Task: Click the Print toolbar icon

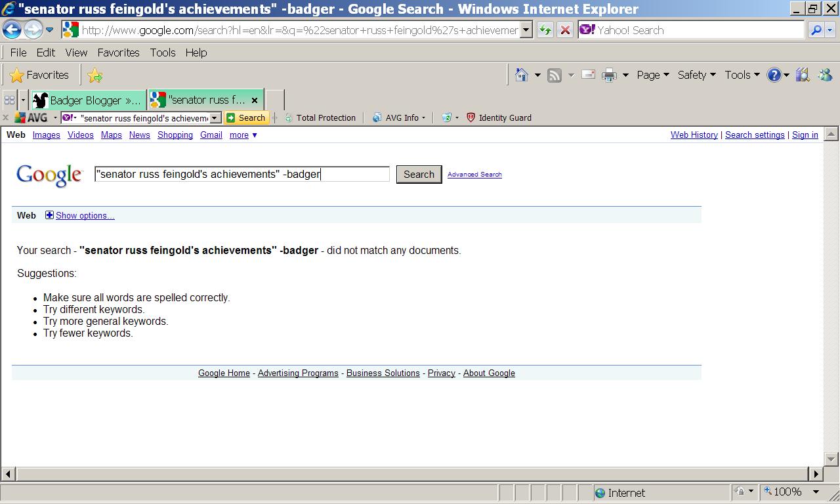Action: [x=609, y=75]
